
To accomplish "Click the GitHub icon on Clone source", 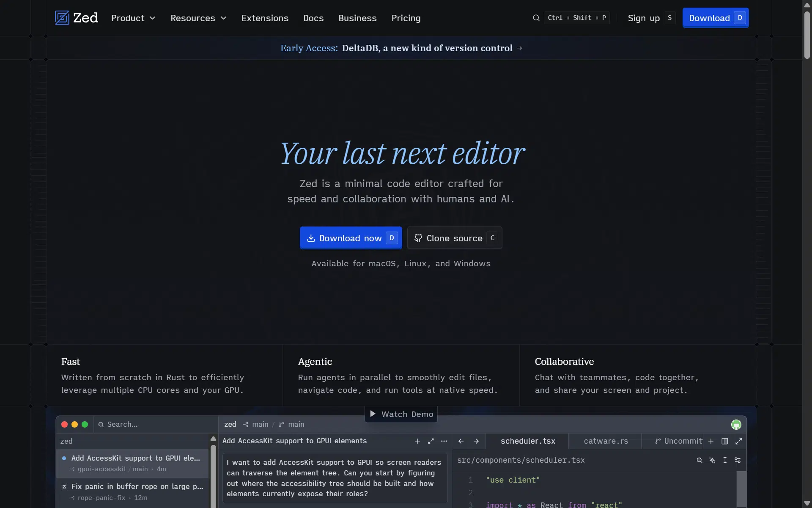I will [x=418, y=238].
